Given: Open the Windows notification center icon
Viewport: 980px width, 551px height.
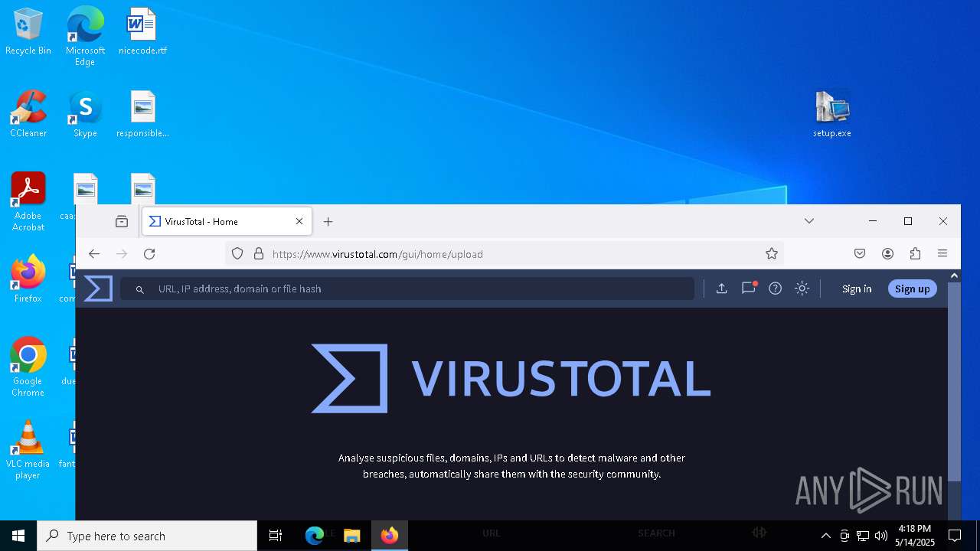Looking at the screenshot, I should (955, 536).
